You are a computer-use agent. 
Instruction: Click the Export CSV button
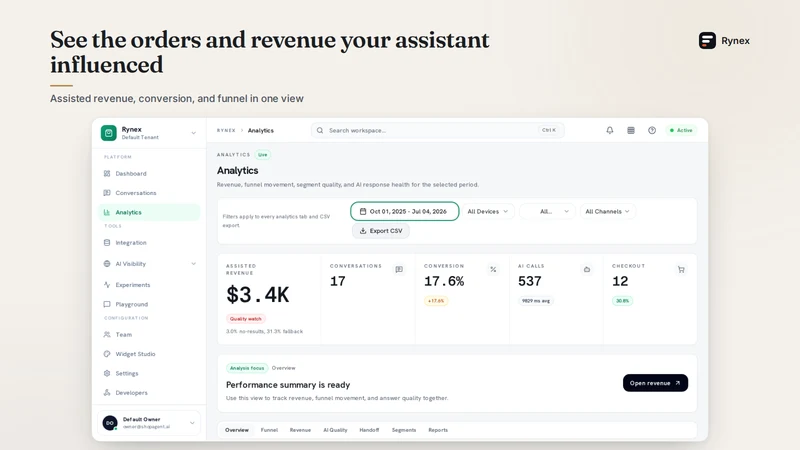(x=381, y=231)
